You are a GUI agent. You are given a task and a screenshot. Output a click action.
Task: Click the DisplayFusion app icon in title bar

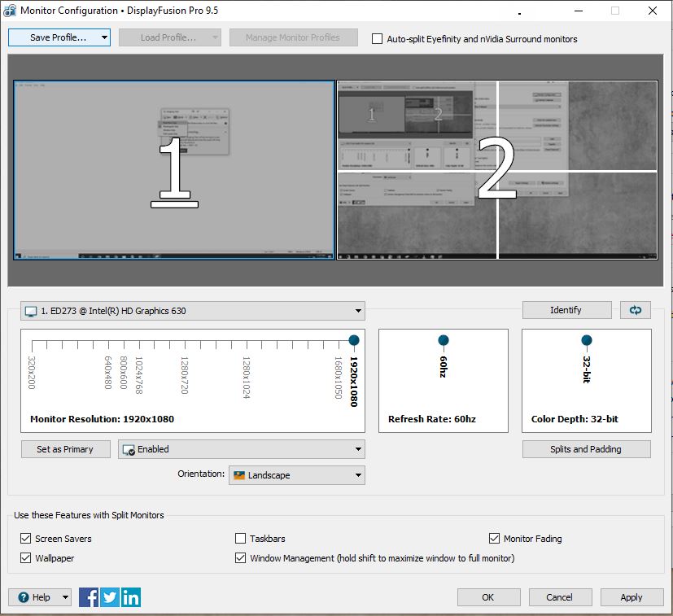point(10,11)
